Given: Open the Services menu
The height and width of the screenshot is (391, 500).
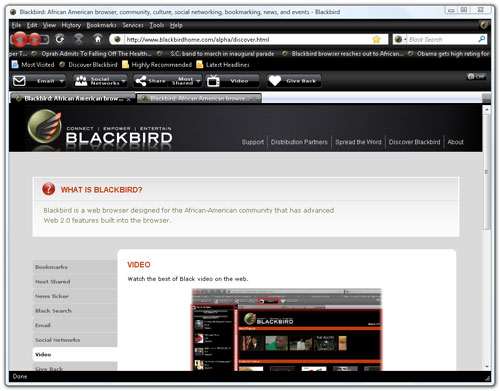Looking at the screenshot, I should pos(133,25).
